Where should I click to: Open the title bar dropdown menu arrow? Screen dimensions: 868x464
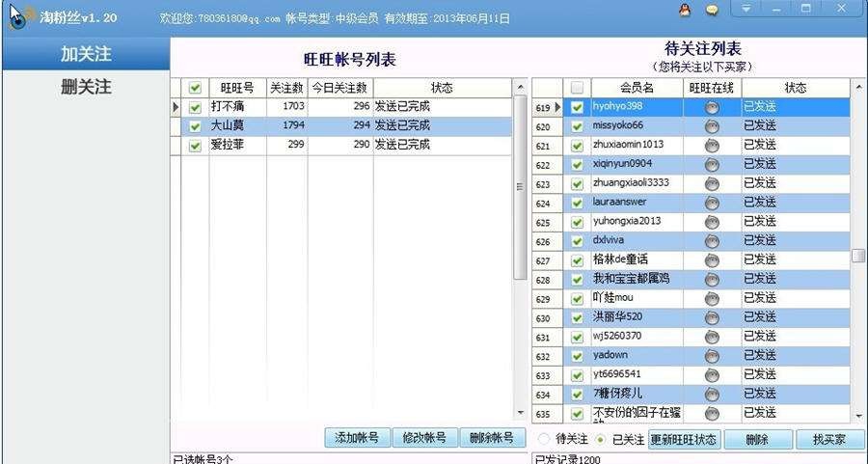click(746, 9)
